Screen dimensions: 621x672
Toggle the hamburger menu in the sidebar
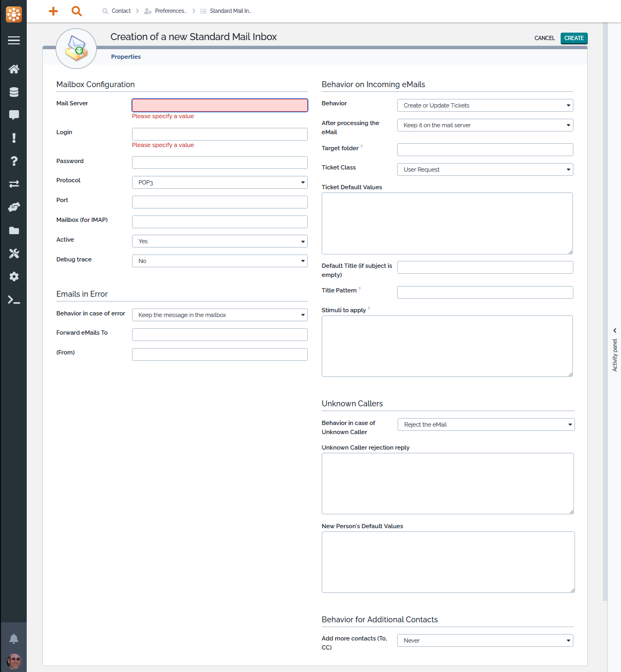[x=14, y=41]
